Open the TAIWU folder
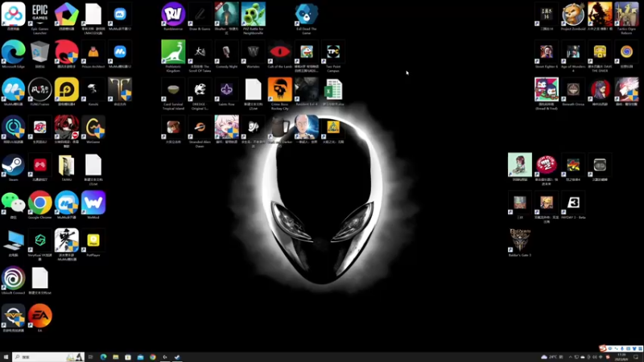This screenshot has height=362, width=644. pyautogui.click(x=67, y=168)
